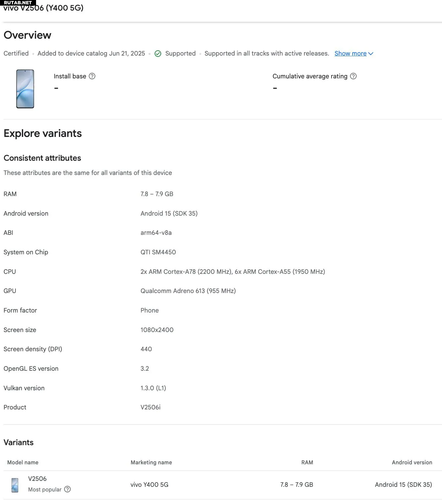Click the Android version column header

(x=412, y=462)
